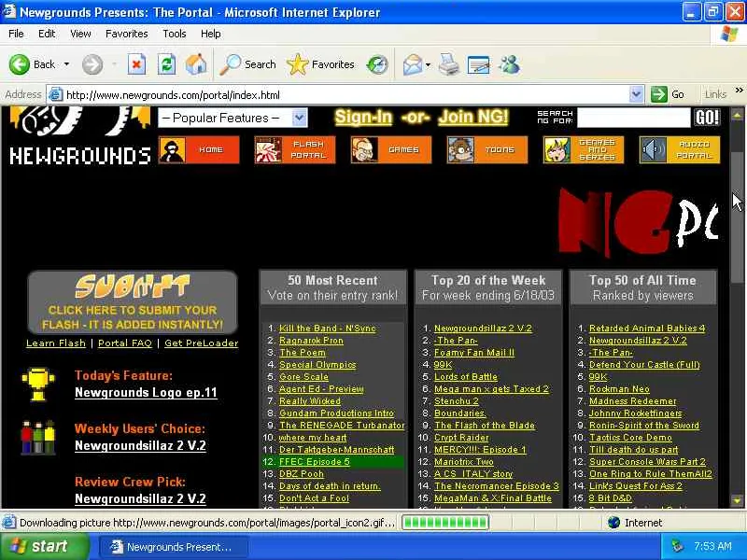Refresh the page with the Refresh icon
This screenshot has height=560, width=747.
tap(166, 64)
